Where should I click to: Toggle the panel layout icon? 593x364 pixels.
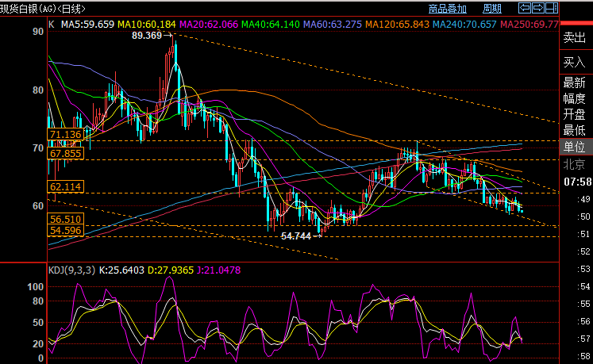pyautogui.click(x=552, y=8)
